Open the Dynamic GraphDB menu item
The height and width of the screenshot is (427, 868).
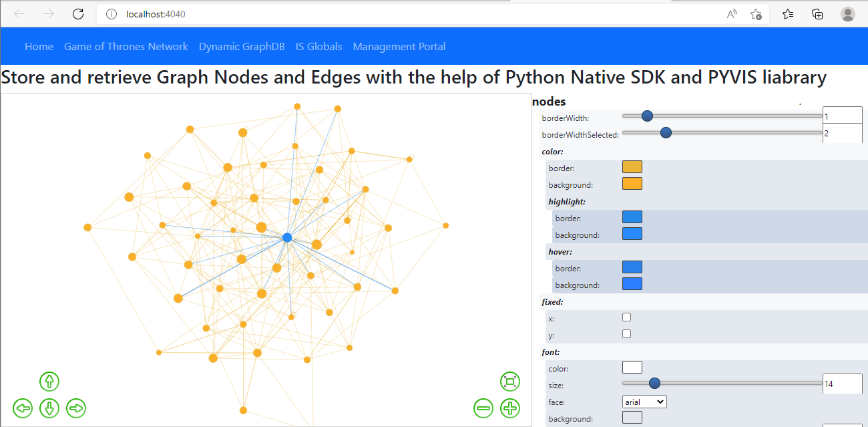pos(242,47)
